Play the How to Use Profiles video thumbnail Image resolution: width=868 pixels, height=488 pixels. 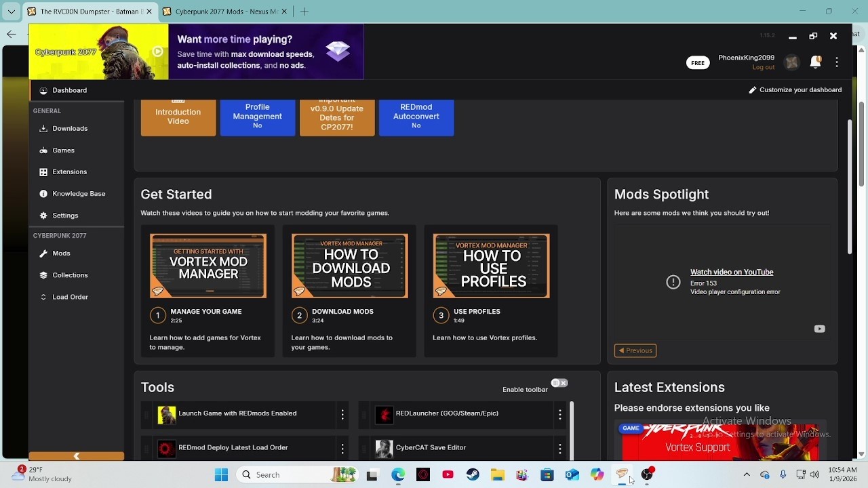(492, 266)
